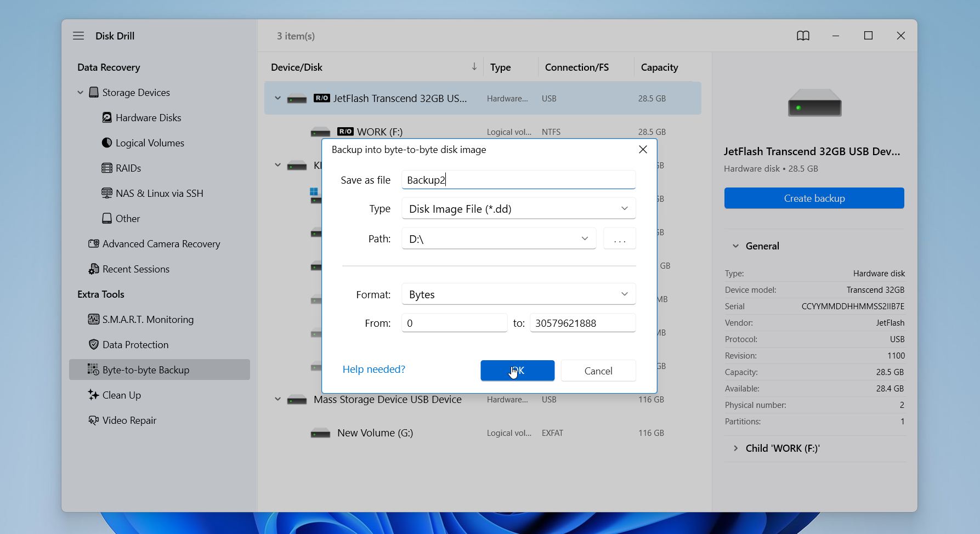
Task: Click the browse path ellipsis button
Action: coord(620,238)
